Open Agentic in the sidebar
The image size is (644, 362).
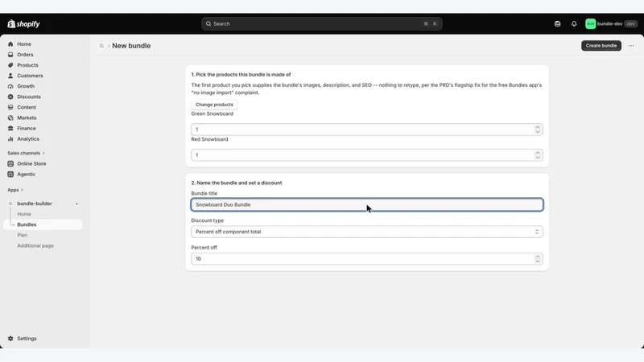(27, 174)
